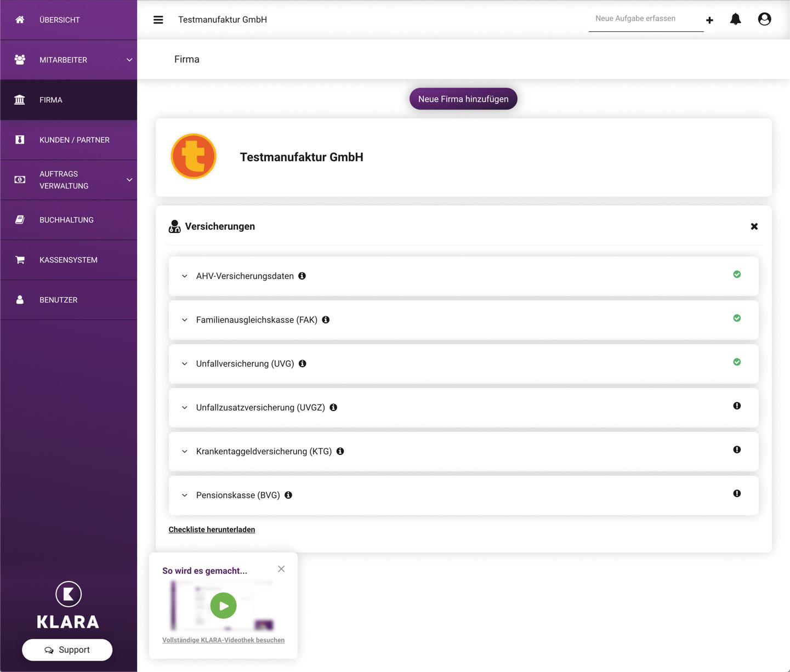Click info icon next to Unfallversicherung (UVG)
Viewport: 790px width, 672px height.
(x=302, y=363)
